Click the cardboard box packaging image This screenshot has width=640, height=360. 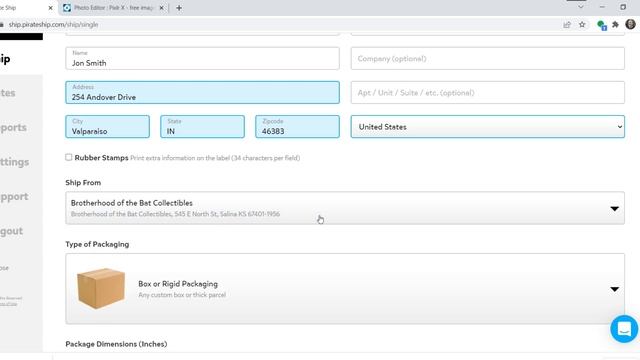pos(101,288)
